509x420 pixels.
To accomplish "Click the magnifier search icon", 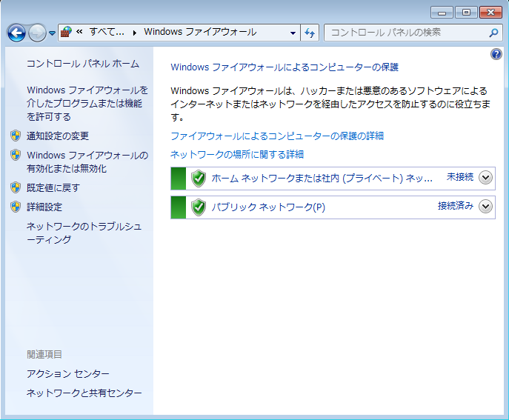I will (493, 33).
